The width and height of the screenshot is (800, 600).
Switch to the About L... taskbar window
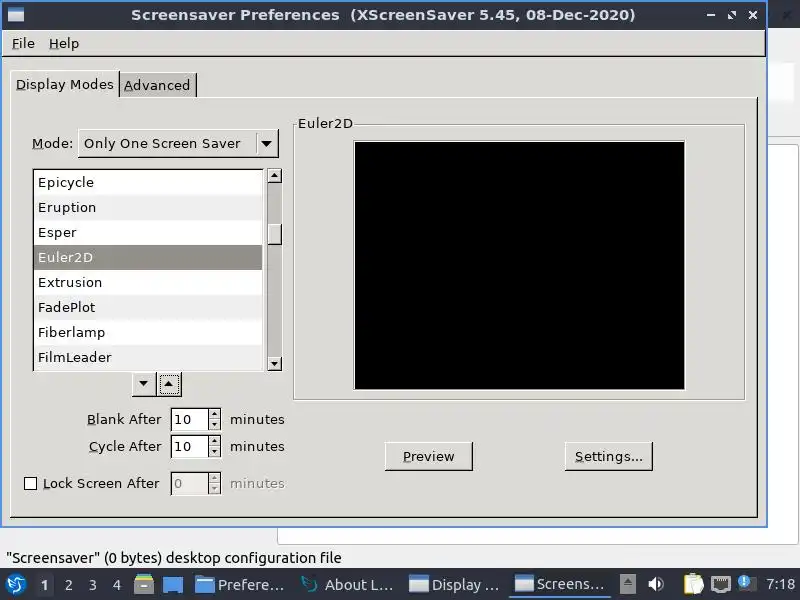347,585
